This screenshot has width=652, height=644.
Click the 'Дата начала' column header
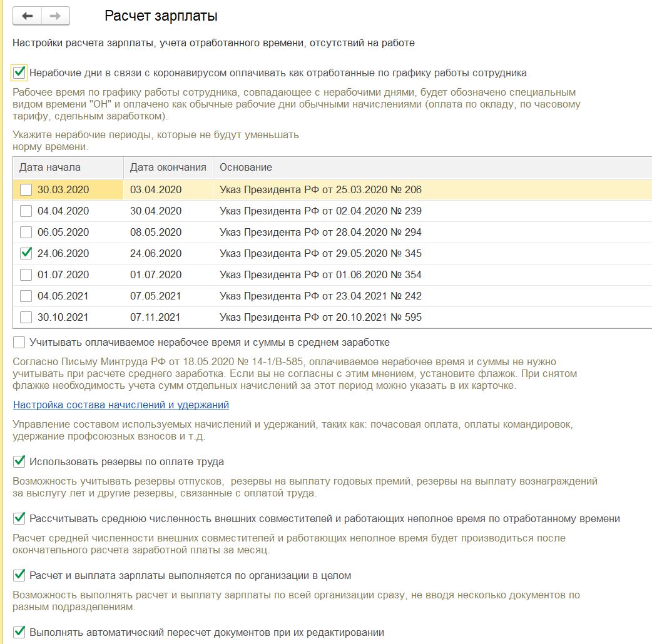tap(50, 168)
